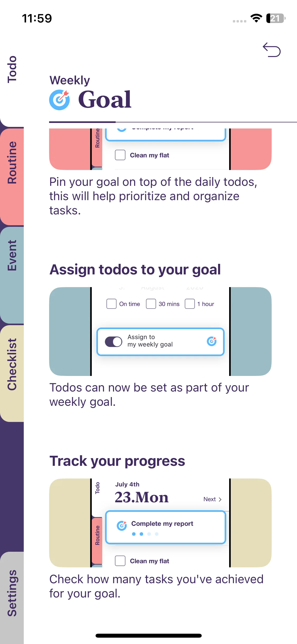Select the Checklist side tab

click(12, 364)
